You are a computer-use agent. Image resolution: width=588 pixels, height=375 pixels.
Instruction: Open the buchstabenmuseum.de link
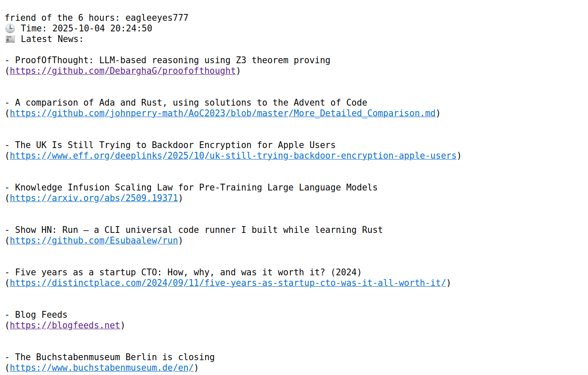pos(102,368)
